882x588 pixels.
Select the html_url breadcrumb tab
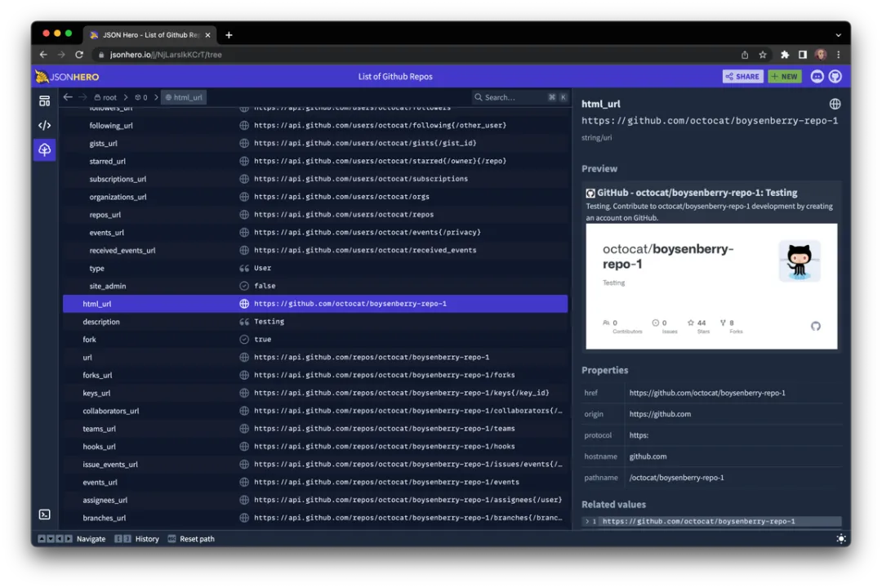[188, 96]
